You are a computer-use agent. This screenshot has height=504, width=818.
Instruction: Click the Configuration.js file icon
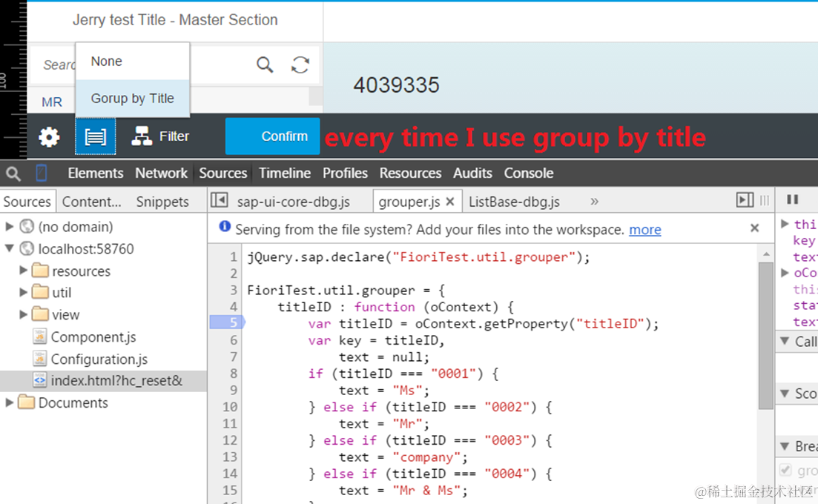click(39, 358)
